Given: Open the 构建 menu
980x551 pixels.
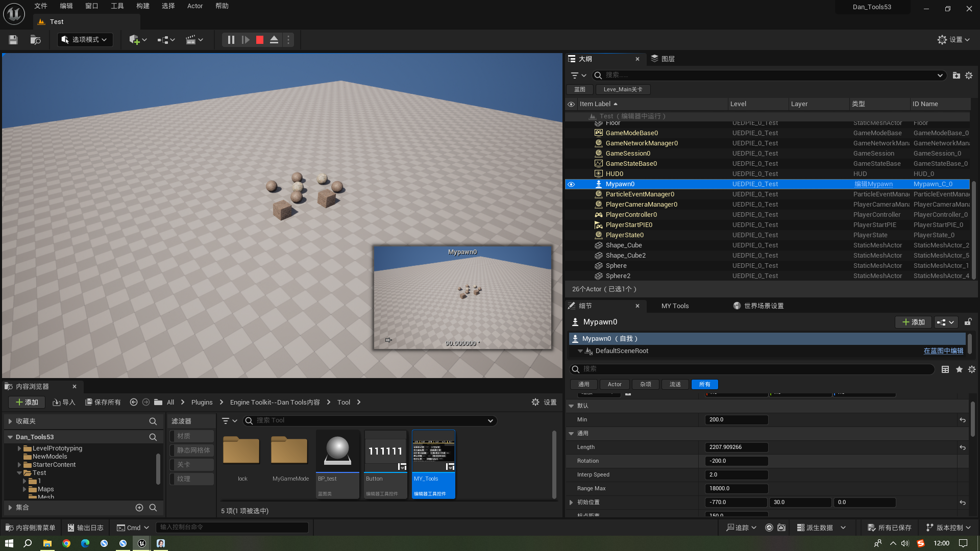Looking at the screenshot, I should [x=143, y=6].
